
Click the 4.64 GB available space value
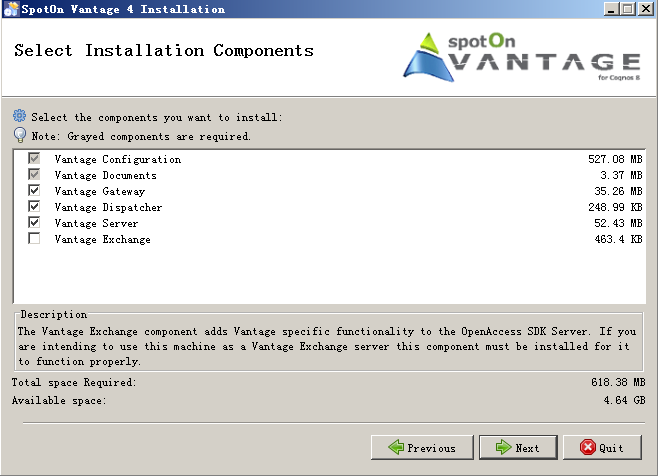point(624,400)
